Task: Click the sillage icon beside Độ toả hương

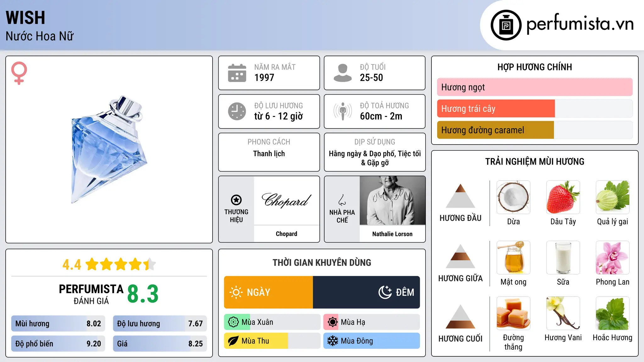Action: [x=343, y=111]
